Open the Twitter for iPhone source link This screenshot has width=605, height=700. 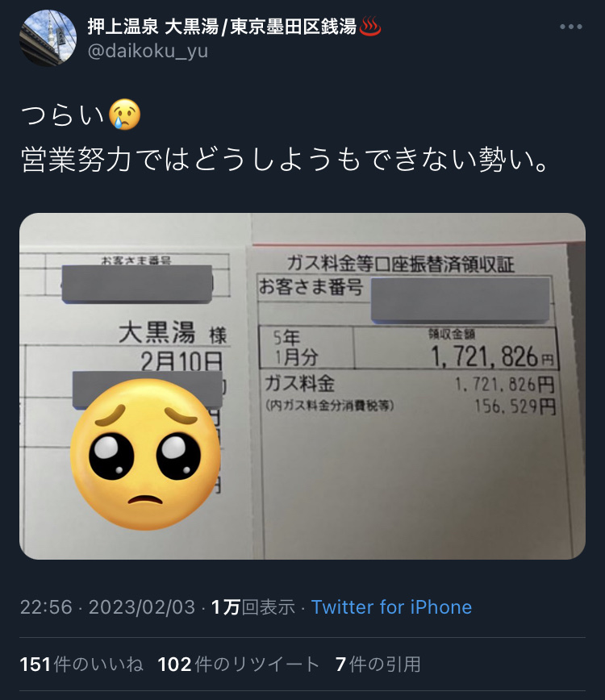point(391,607)
